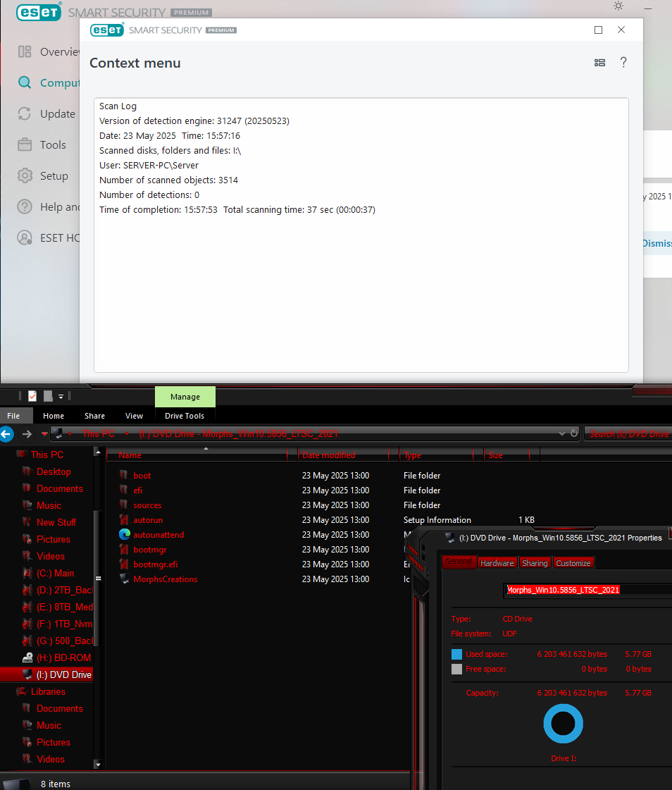Select MorphsCreations file icon
The image size is (672, 790).
(124, 579)
